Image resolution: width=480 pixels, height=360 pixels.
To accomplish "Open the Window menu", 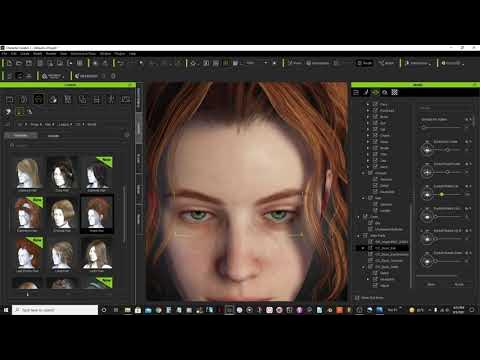I will click(105, 54).
